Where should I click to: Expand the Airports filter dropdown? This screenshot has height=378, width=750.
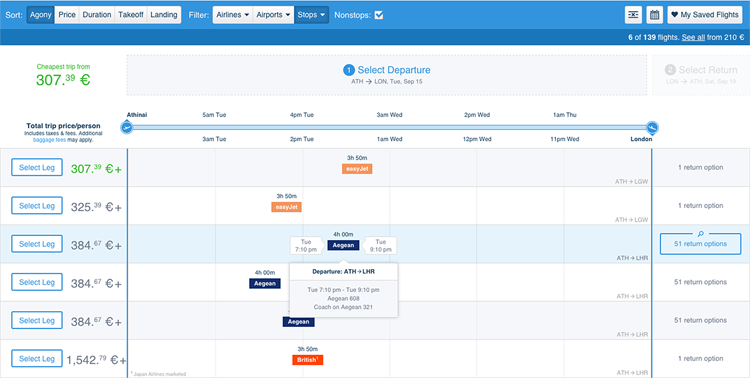tap(273, 15)
